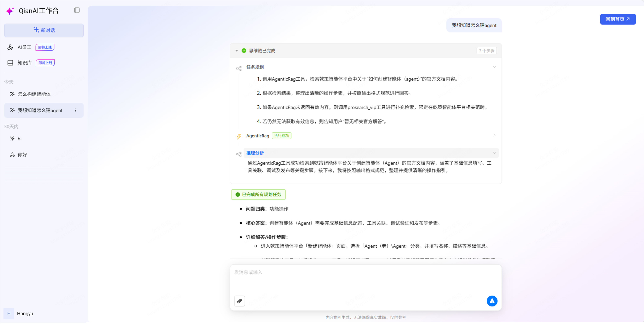This screenshot has width=644, height=324.
Task: Collapse the sidebar panel icon
Action: [x=77, y=10]
